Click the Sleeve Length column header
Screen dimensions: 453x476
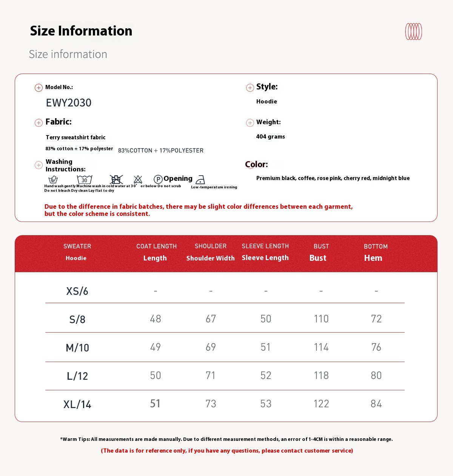click(265, 252)
